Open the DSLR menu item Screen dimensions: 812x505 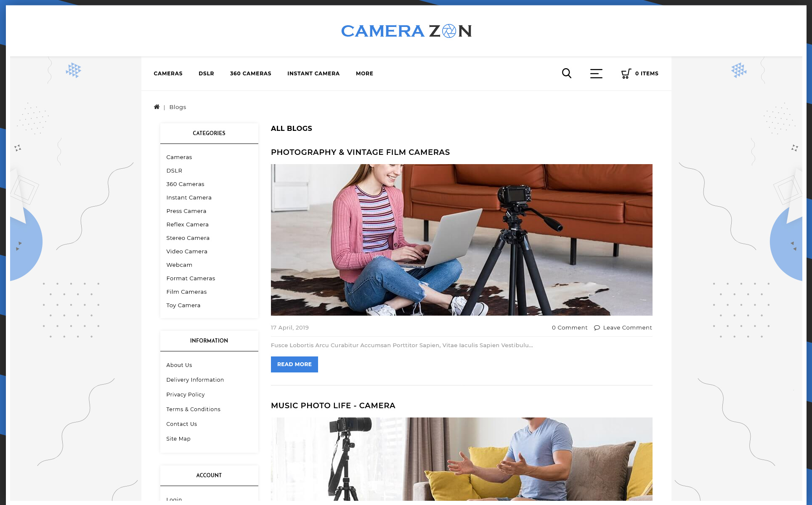tap(206, 74)
